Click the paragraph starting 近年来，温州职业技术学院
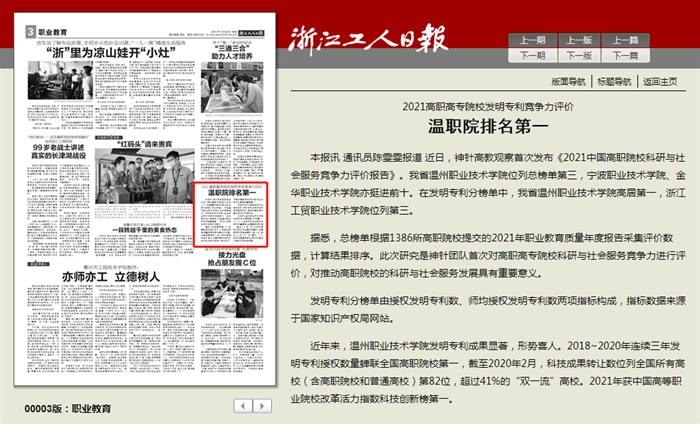The image size is (700, 424). 488,372
